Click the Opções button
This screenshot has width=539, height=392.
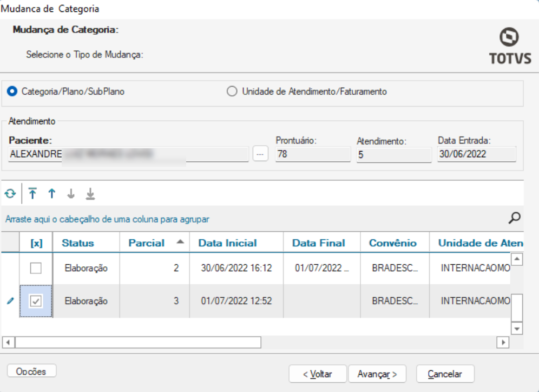pyautogui.click(x=31, y=371)
